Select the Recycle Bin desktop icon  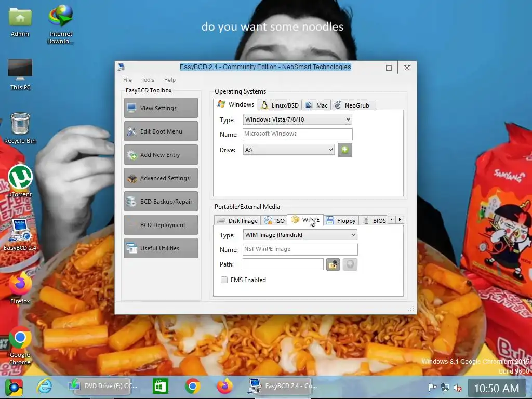20,128
